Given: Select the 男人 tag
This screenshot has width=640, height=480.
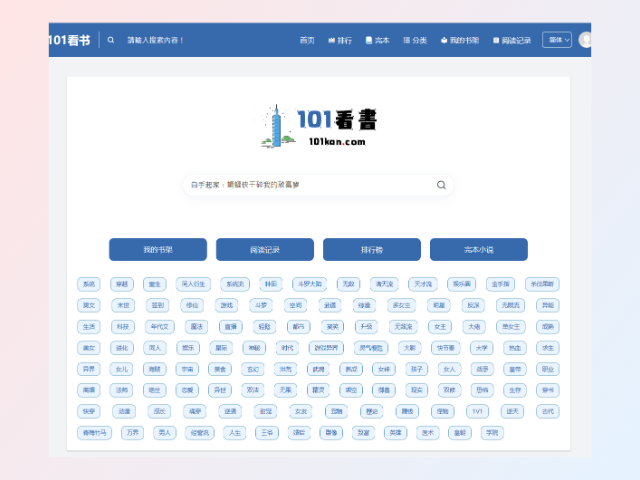Looking at the screenshot, I should [165, 433].
